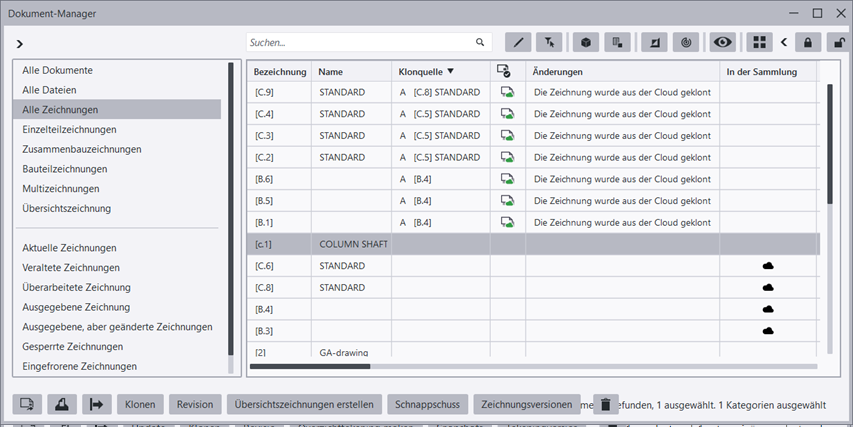This screenshot has width=853, height=427.
Task: Click the Schnappschuss button
Action: point(427,405)
